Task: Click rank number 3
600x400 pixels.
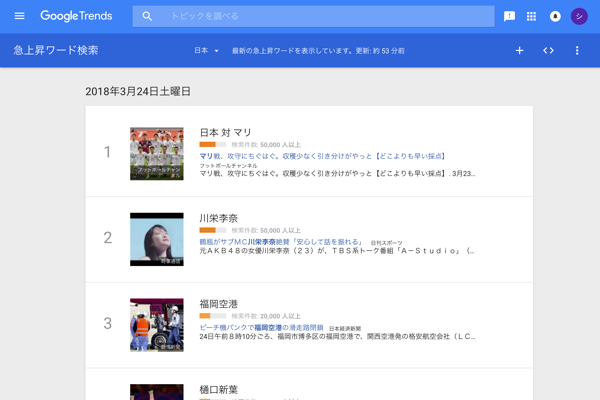Action: pyautogui.click(x=108, y=323)
